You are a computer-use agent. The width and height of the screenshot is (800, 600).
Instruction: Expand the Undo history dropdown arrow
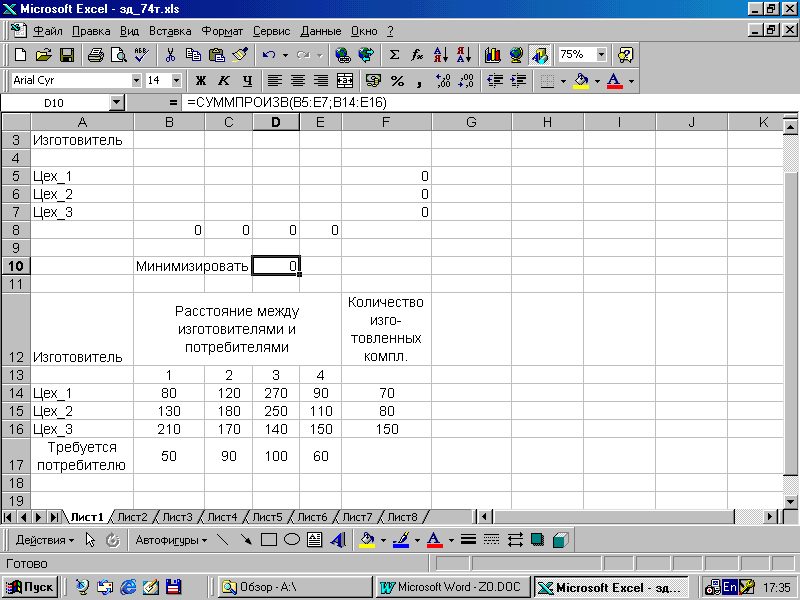[x=285, y=55]
